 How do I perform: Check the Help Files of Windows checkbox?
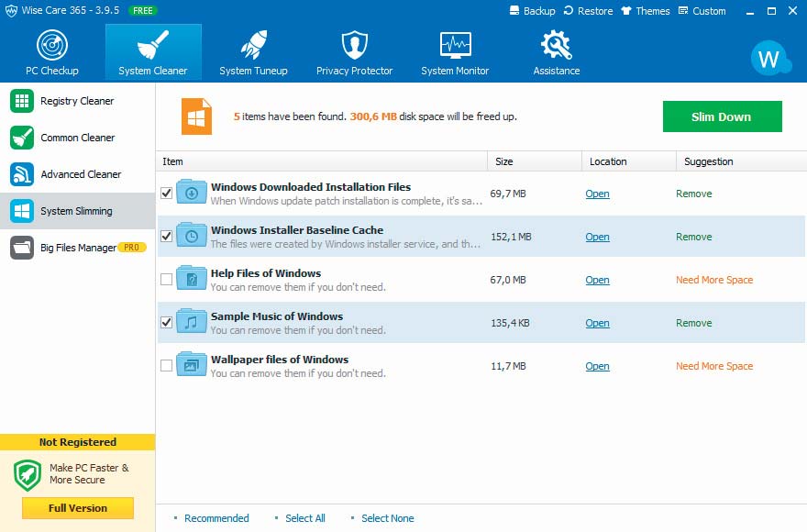click(166, 279)
